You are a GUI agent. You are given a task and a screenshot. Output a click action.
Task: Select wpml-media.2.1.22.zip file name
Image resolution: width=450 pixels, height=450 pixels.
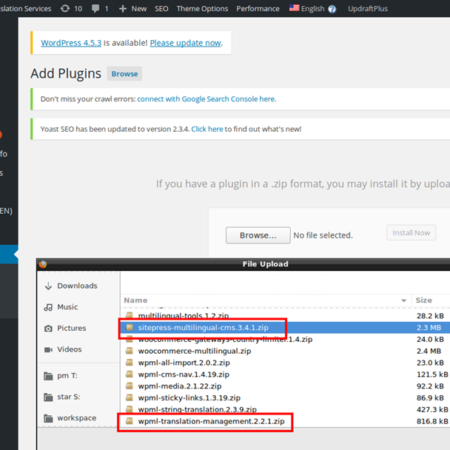[180, 386]
